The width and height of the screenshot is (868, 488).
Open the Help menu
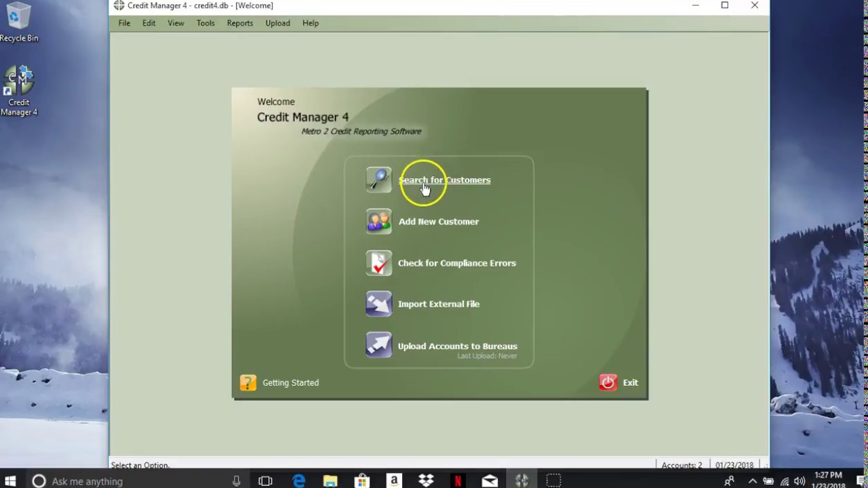(311, 23)
